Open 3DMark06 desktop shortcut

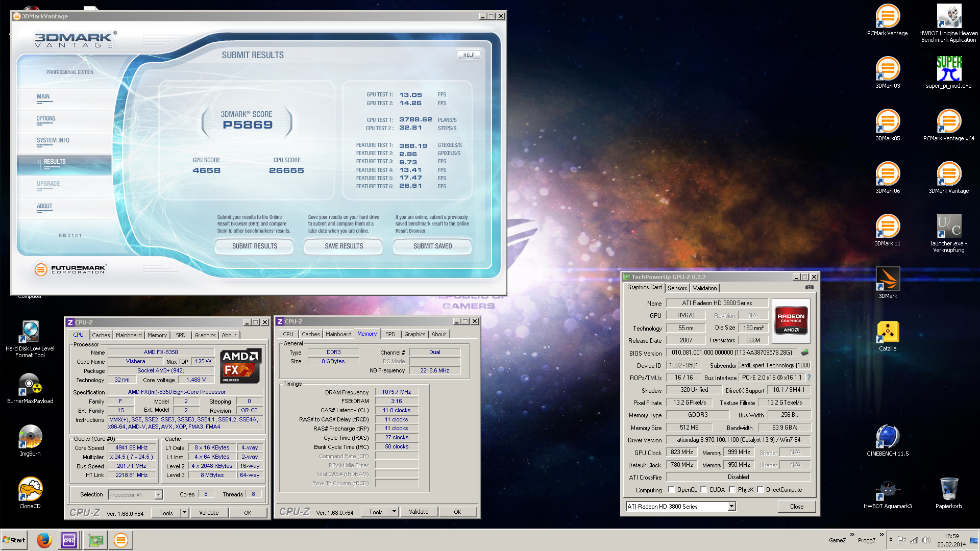pyautogui.click(x=888, y=178)
